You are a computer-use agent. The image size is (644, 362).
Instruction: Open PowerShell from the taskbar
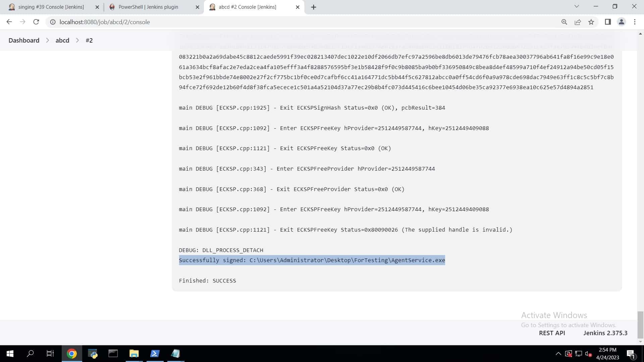pyautogui.click(x=155, y=354)
